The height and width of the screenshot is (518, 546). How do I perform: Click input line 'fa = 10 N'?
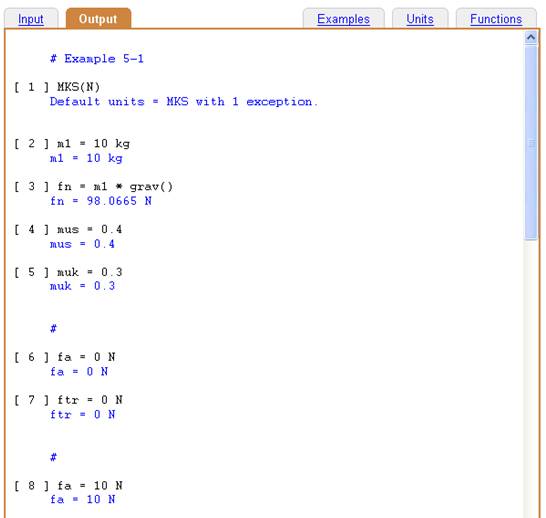[x=89, y=486]
